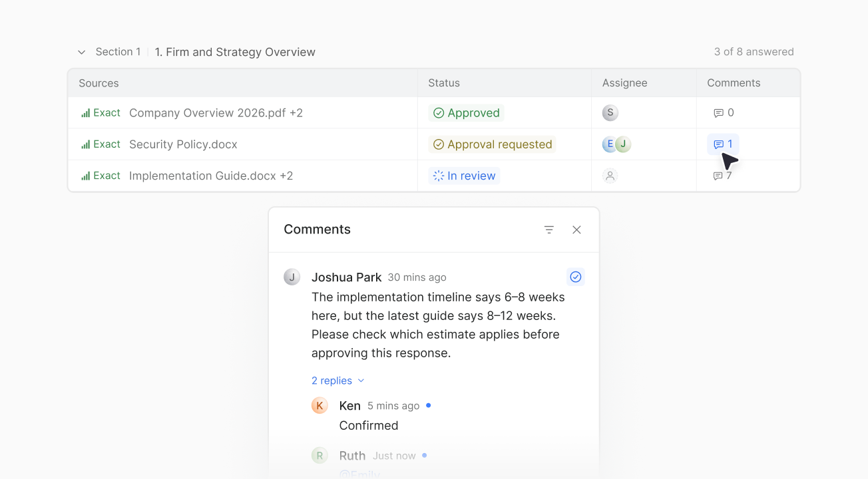Select the Joshua Park author name
Image resolution: width=868 pixels, height=479 pixels.
(347, 277)
